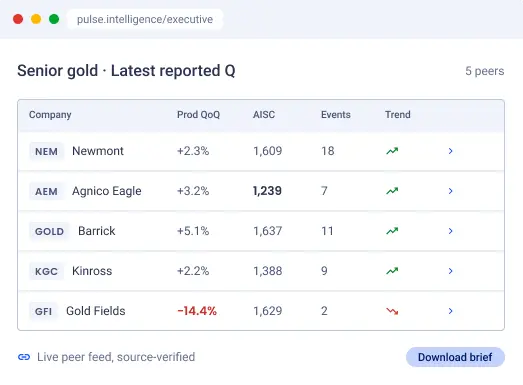Image resolution: width=523 pixels, height=385 pixels.
Task: Click the upward trend icon for Barrick
Action: point(392,231)
